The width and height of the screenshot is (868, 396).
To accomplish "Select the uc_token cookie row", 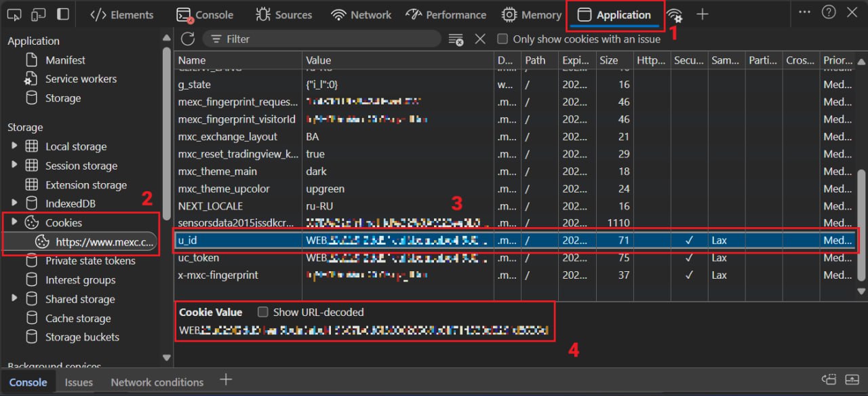I will point(237,258).
